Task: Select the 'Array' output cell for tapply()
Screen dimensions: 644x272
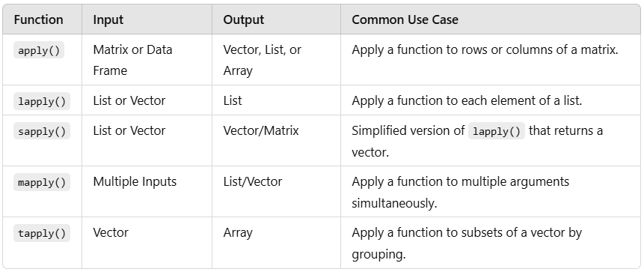Action: pos(238,233)
